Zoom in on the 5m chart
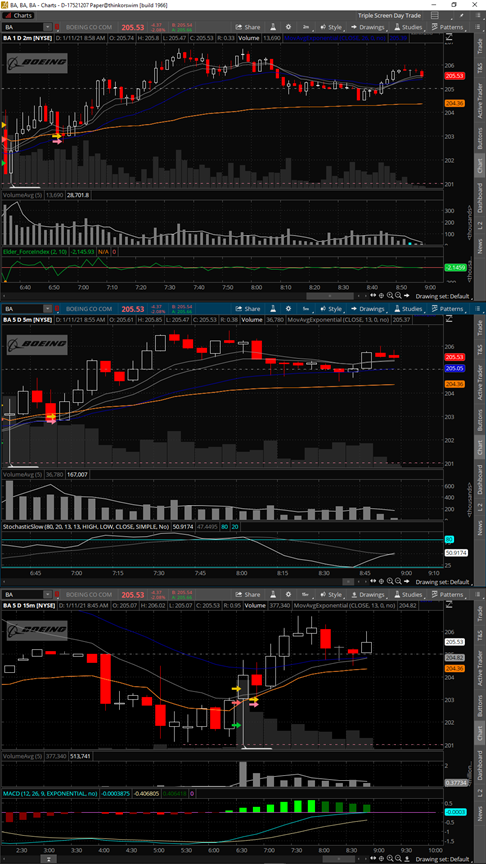This screenshot has height=864, width=486. (390, 581)
